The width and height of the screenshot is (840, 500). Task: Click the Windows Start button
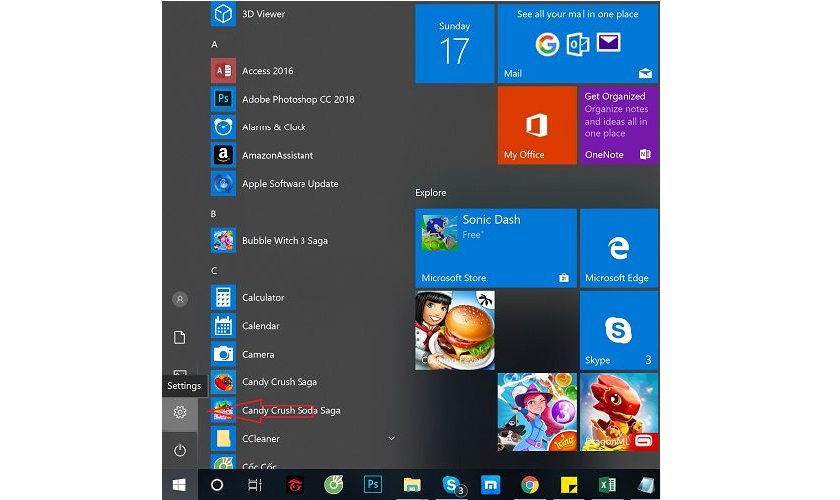tap(179, 485)
